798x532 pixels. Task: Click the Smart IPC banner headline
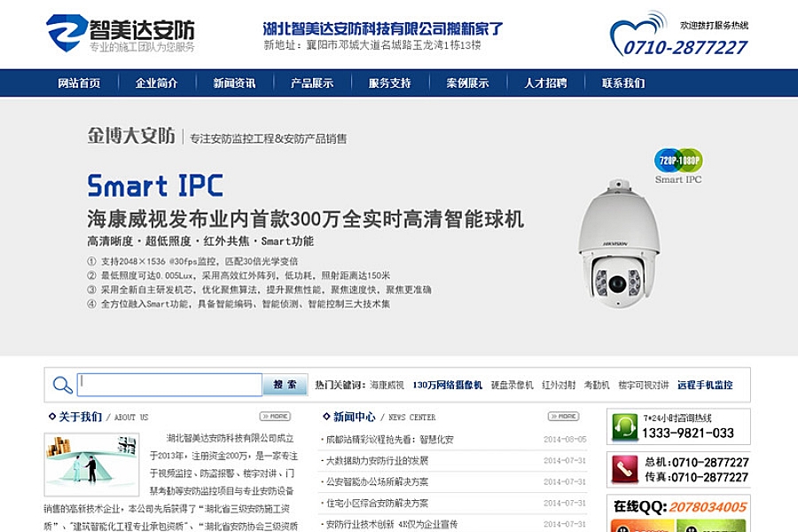(x=155, y=186)
